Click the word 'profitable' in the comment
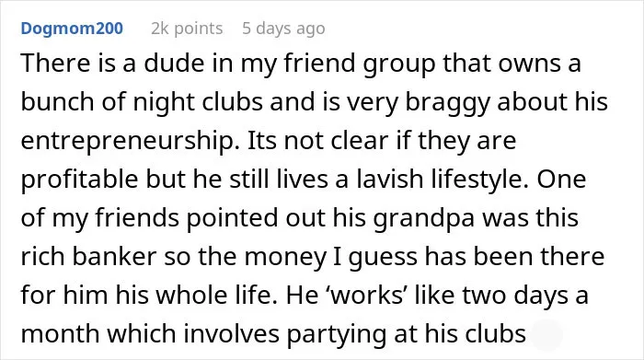This screenshot has height=360, width=644. pos(80,180)
